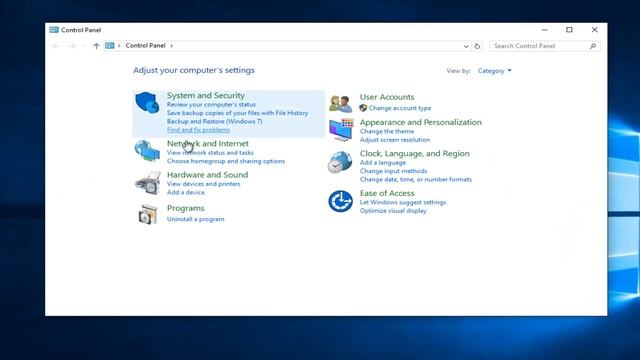The image size is (640, 360).
Task: Click the search magnifier icon
Action: [593, 46]
